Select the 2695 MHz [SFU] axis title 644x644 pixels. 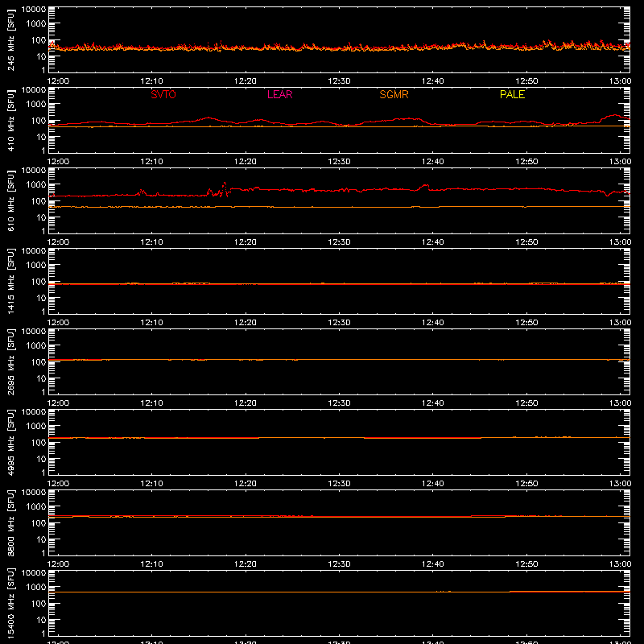tap(10, 361)
